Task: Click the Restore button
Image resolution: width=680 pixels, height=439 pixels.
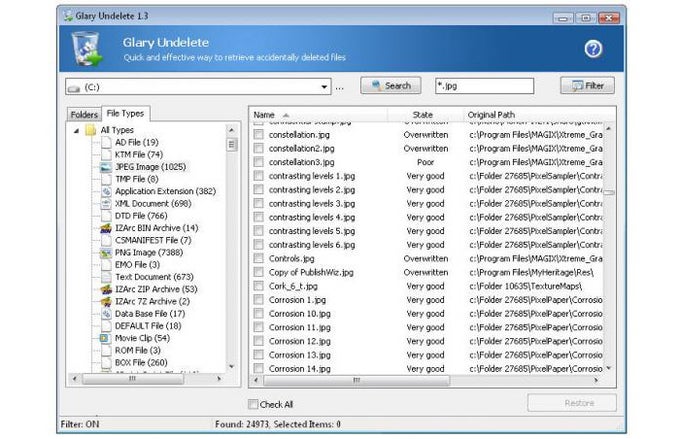Action: click(572, 403)
